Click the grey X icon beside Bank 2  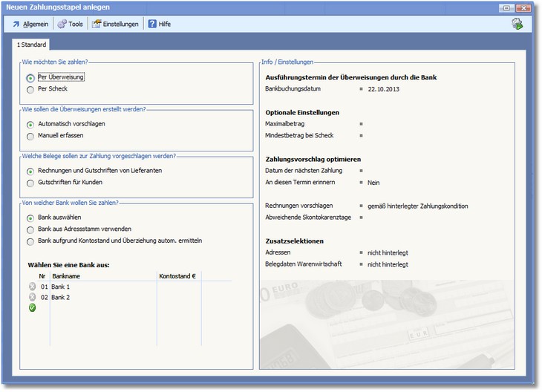32,297
